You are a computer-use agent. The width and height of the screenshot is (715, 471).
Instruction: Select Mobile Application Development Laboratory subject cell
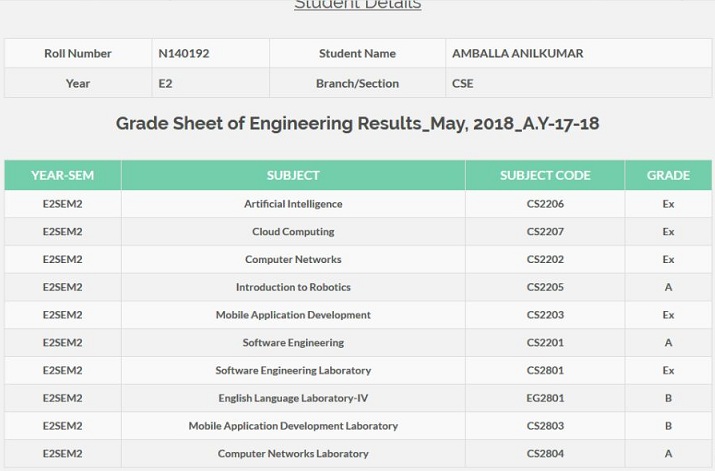pos(293,426)
